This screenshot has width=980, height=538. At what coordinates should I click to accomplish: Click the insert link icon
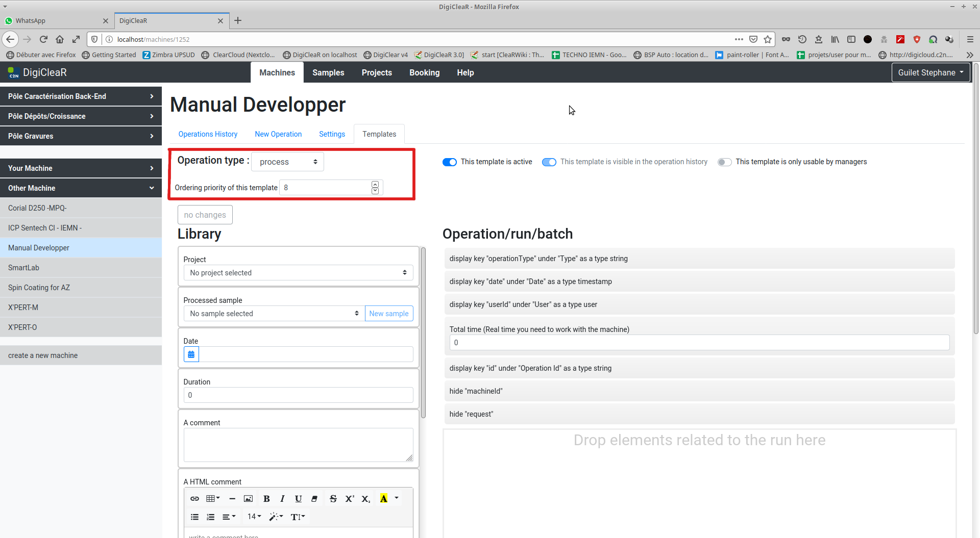pos(194,499)
